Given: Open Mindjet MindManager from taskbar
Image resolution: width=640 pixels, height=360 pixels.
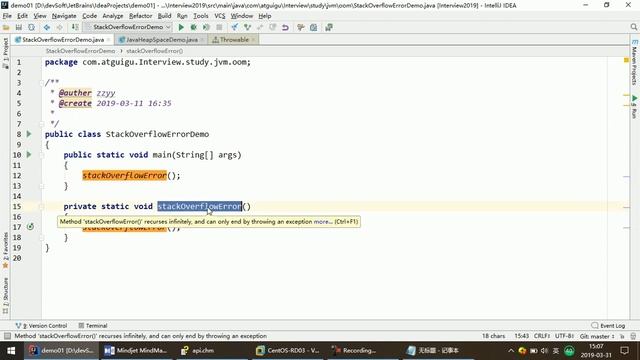Looking at the screenshot, I should pos(135,351).
